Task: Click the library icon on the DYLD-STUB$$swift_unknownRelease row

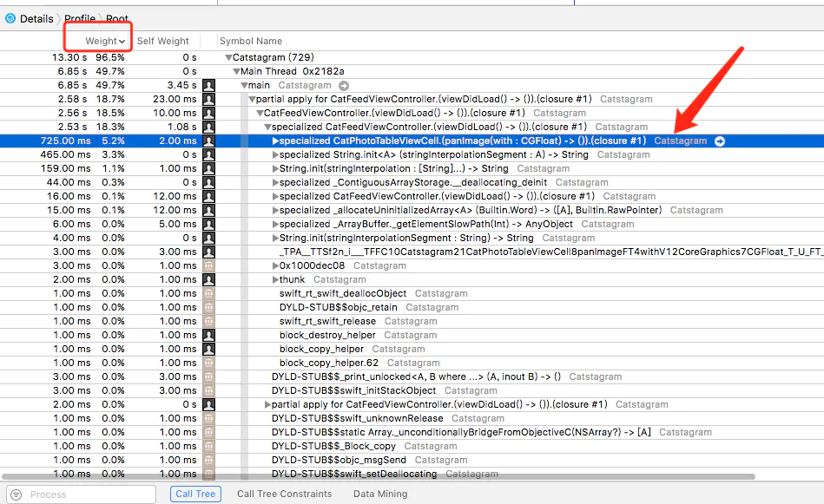Action: (209, 419)
